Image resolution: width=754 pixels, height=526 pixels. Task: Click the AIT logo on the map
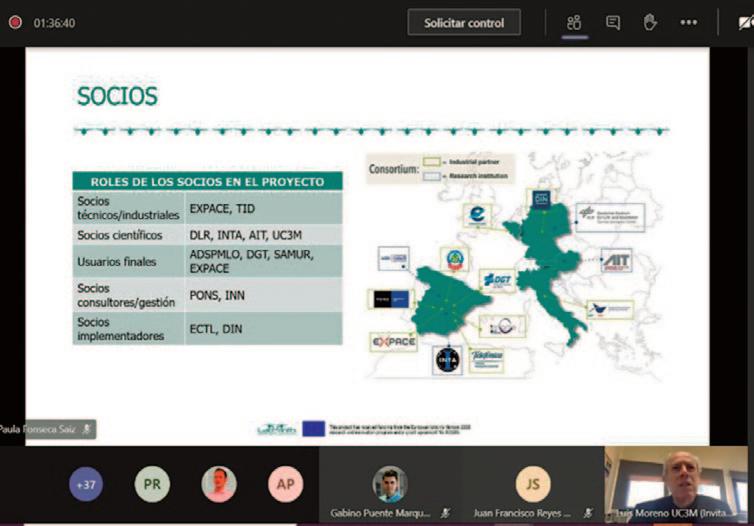[x=616, y=261]
